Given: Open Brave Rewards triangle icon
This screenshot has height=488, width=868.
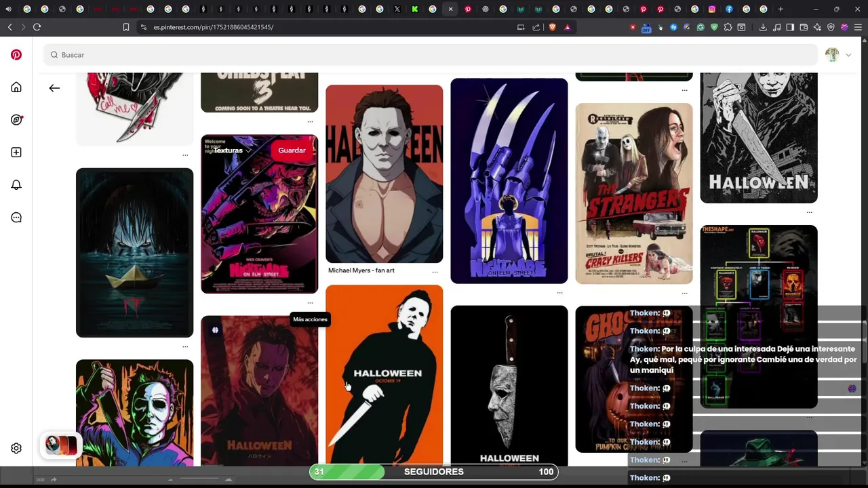Looking at the screenshot, I should click(568, 27).
